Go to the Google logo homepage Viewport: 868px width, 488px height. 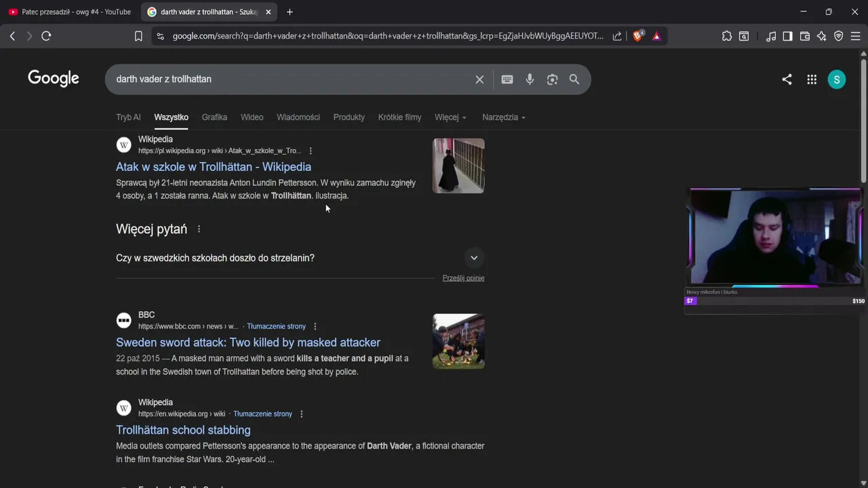pos(54,79)
